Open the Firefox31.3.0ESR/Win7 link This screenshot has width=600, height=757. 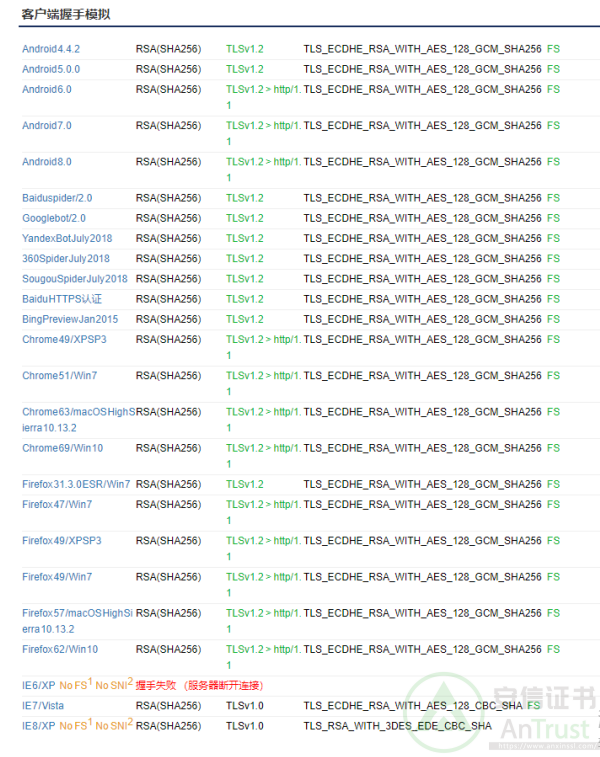pyautogui.click(x=76, y=484)
